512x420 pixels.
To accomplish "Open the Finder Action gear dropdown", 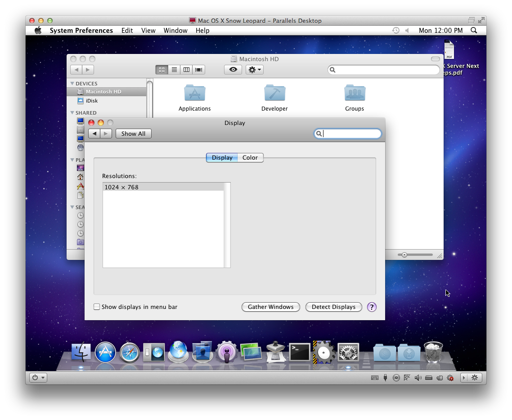I will tap(254, 70).
